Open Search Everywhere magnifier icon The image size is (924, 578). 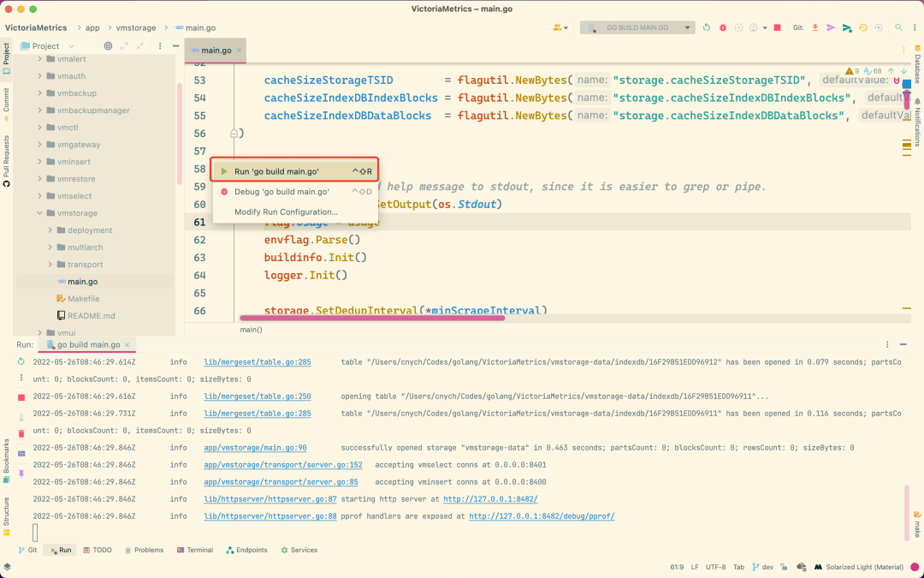point(899,27)
